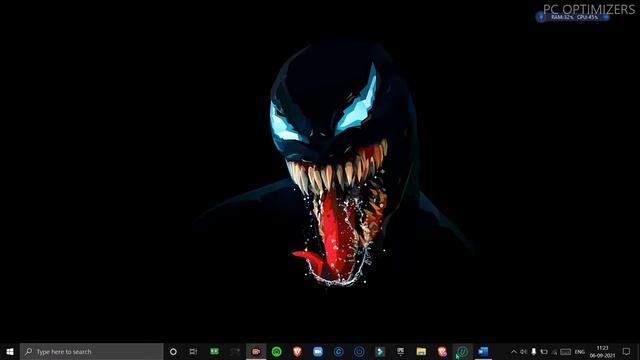Open the monitor-shaped app icon on the taskbar
Screen dimensions: 640x360
[400, 351]
